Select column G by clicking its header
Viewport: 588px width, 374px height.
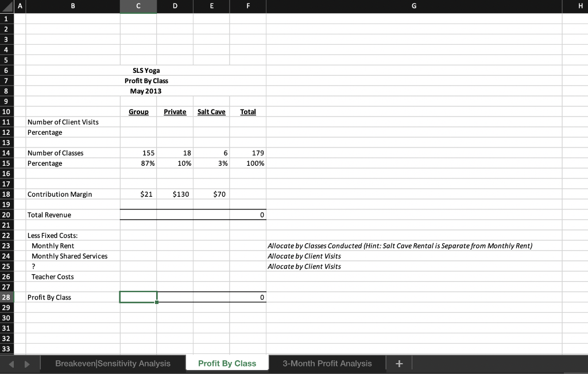pos(413,6)
